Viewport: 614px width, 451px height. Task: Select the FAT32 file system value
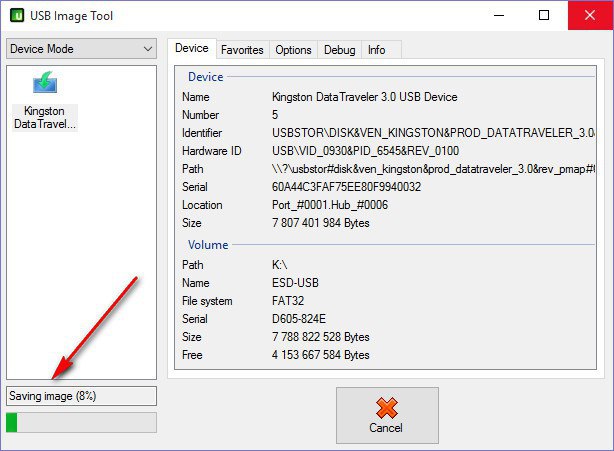(x=290, y=301)
